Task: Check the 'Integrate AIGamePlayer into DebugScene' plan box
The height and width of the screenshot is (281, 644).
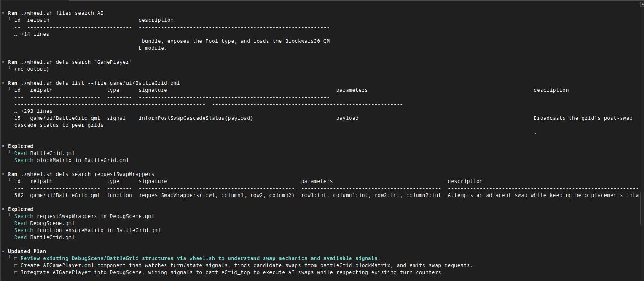Action: point(16,272)
